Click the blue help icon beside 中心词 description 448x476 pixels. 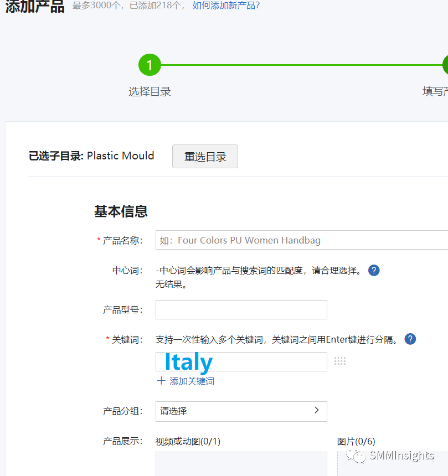click(374, 271)
